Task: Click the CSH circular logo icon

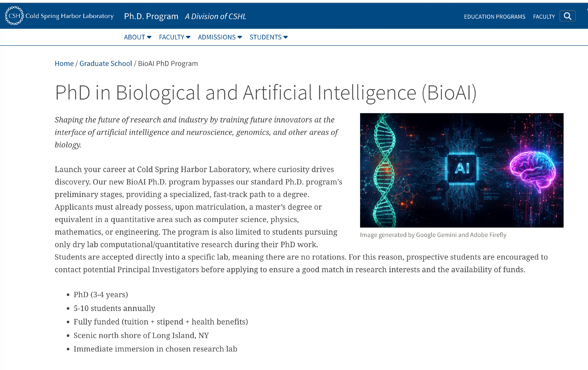Action: (x=14, y=16)
